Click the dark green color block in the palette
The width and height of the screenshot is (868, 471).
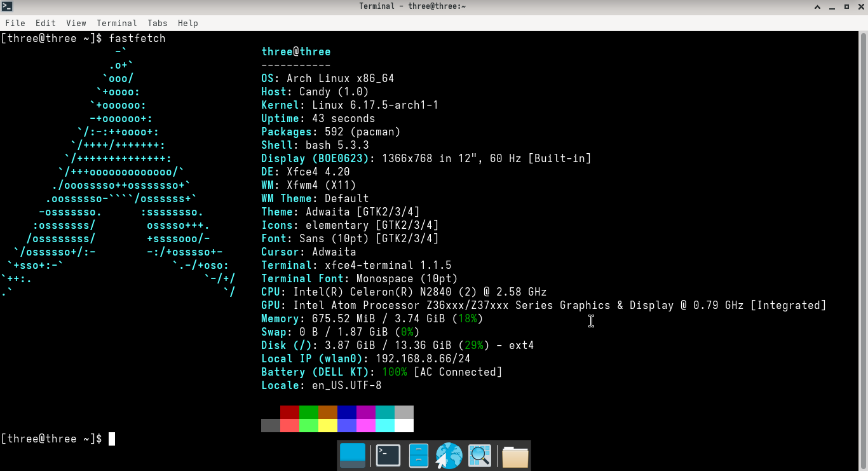click(309, 412)
